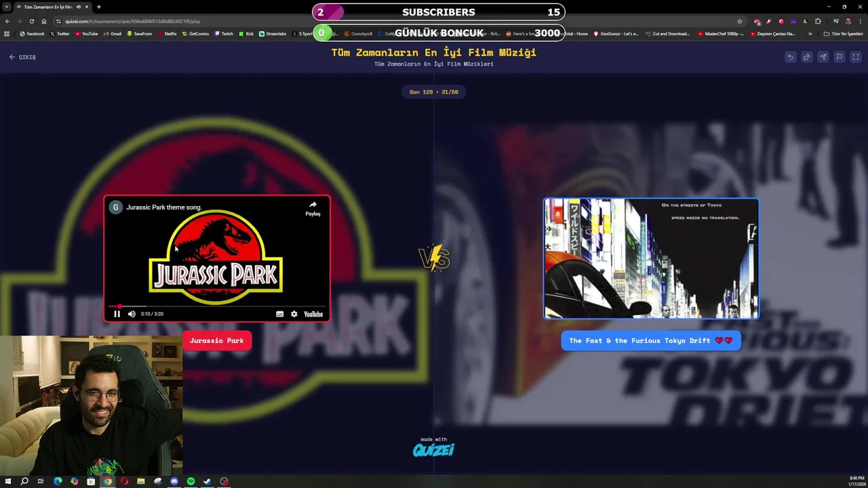Image resolution: width=868 pixels, height=488 pixels.
Task: Open Chrome three-dot menu
Action: [861, 21]
